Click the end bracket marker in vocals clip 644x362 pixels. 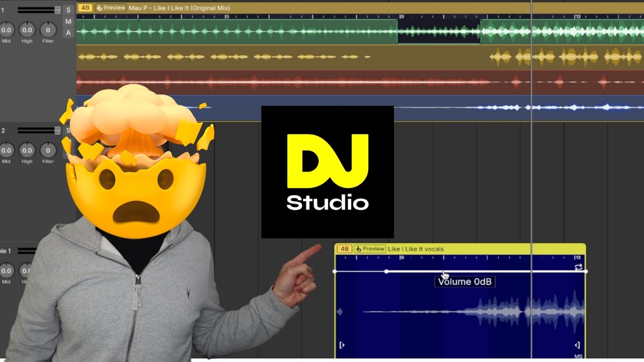click(x=577, y=345)
